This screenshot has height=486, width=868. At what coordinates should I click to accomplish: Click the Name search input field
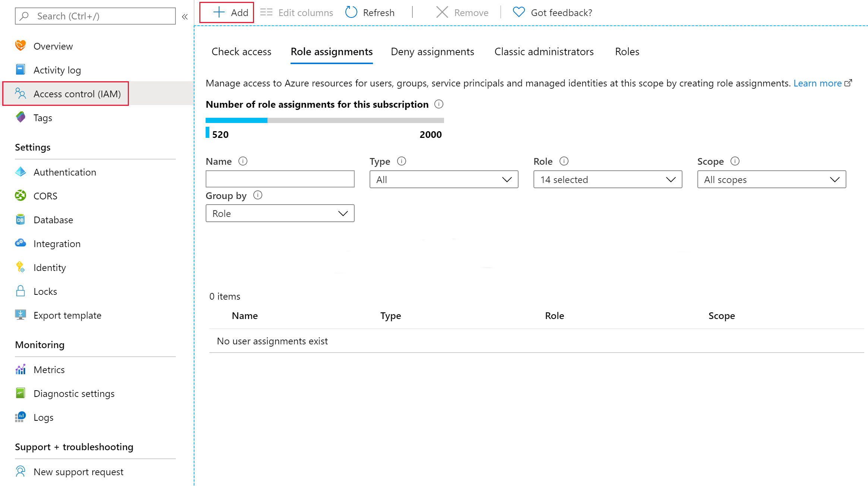[x=280, y=179]
